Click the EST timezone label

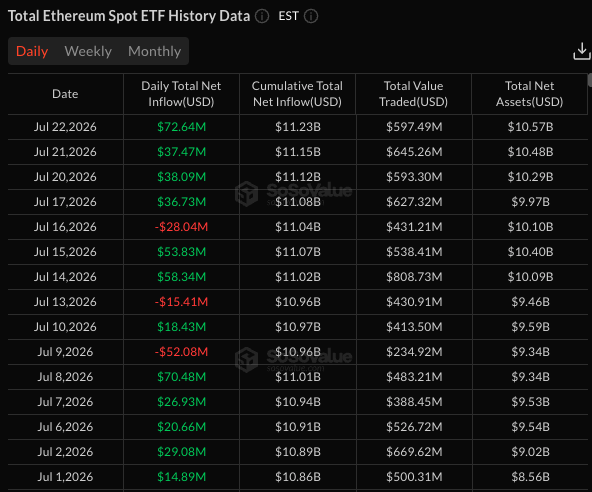[x=288, y=16]
